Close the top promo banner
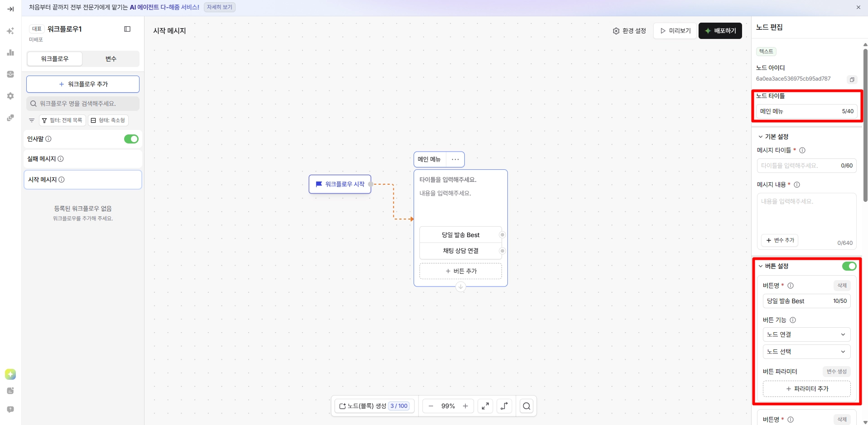This screenshot has height=425, width=868. tap(858, 7)
